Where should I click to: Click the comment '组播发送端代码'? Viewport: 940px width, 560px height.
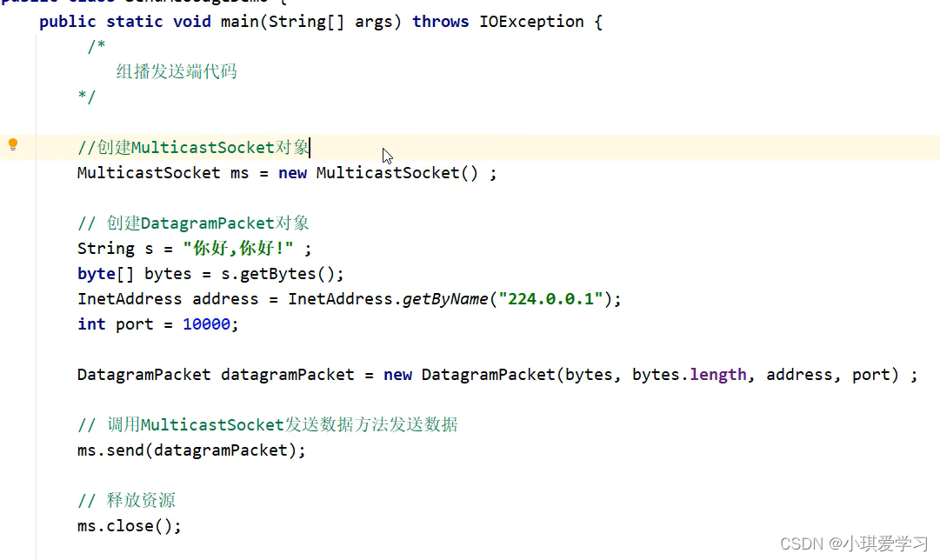point(177,72)
